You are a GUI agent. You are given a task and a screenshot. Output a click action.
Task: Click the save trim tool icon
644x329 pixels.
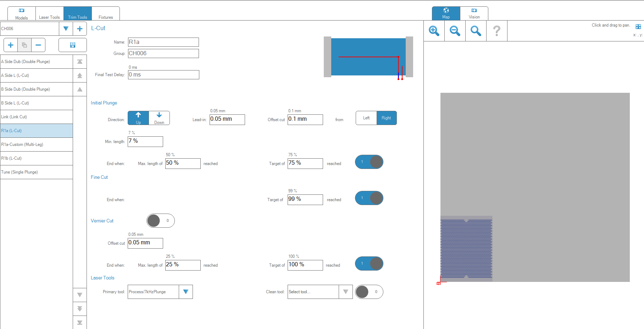73,45
